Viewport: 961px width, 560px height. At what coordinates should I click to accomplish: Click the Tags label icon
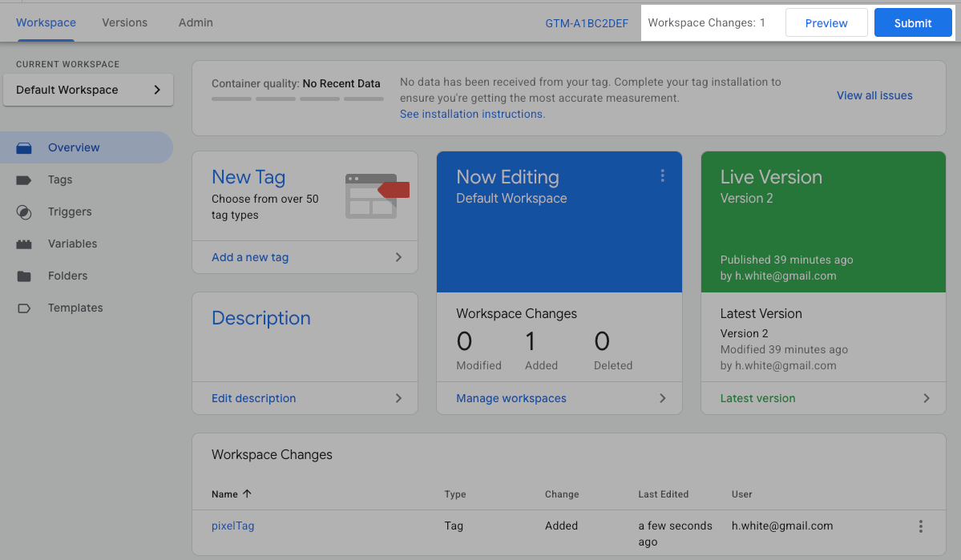click(x=24, y=180)
